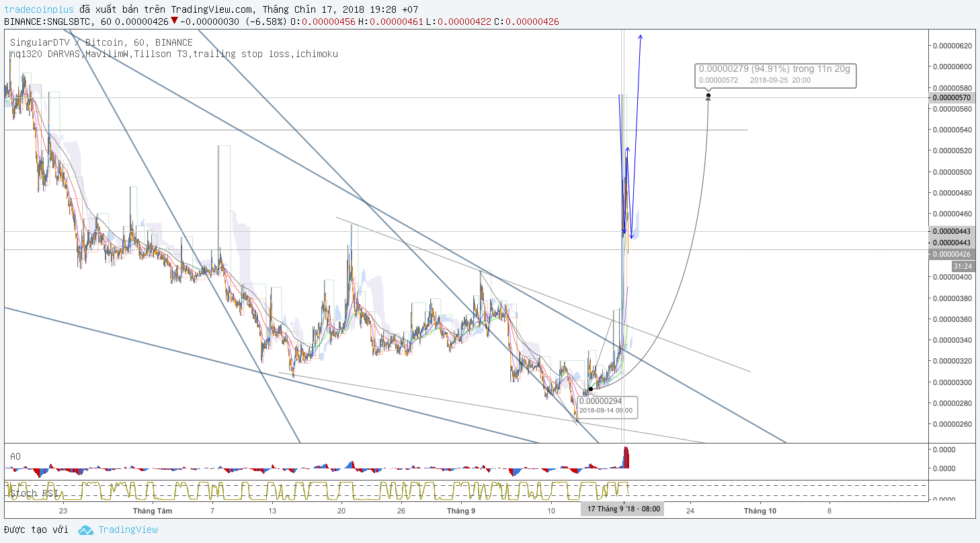Click the SingularDTV / Bitcoin chart title
The image size is (980, 543).
(x=101, y=42)
